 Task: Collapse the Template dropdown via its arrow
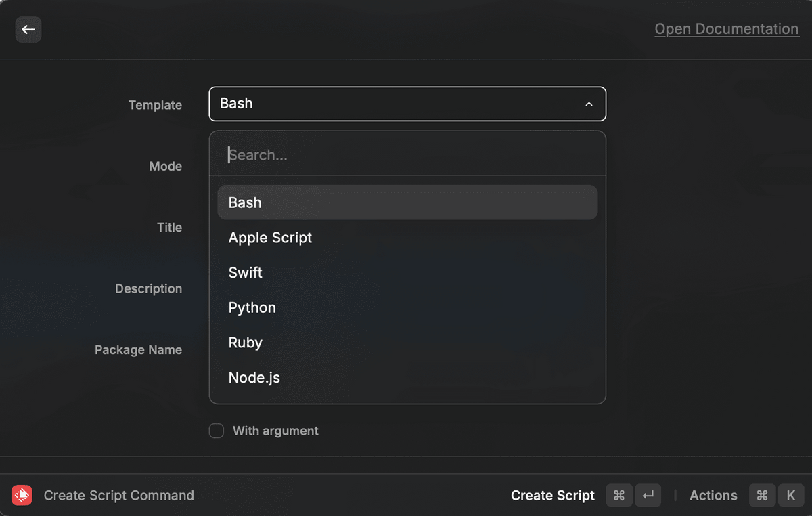[589, 104]
